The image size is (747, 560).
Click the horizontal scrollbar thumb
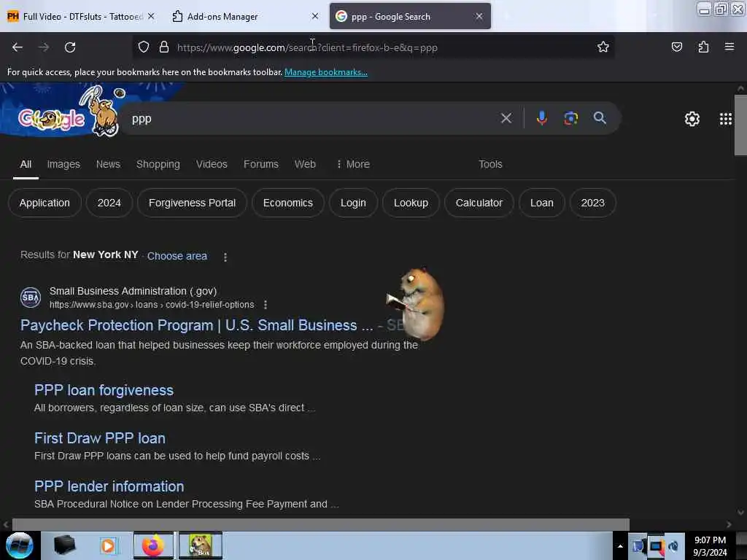[321, 524]
